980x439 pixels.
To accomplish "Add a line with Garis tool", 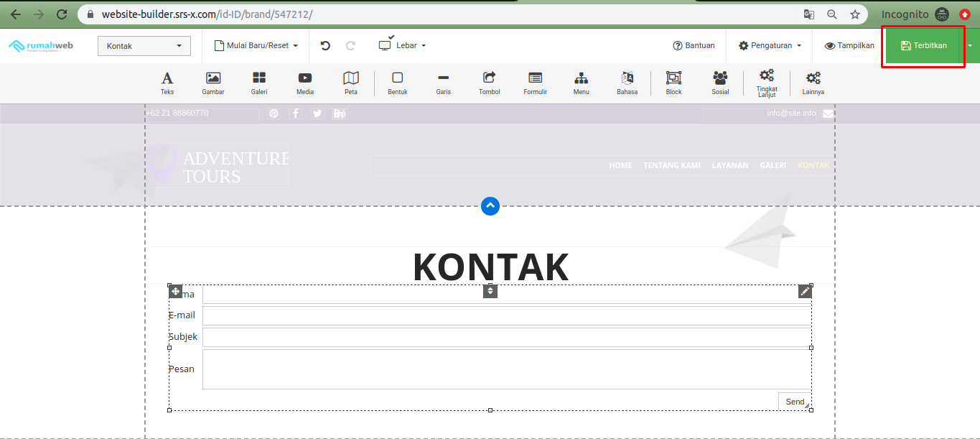I will [444, 83].
